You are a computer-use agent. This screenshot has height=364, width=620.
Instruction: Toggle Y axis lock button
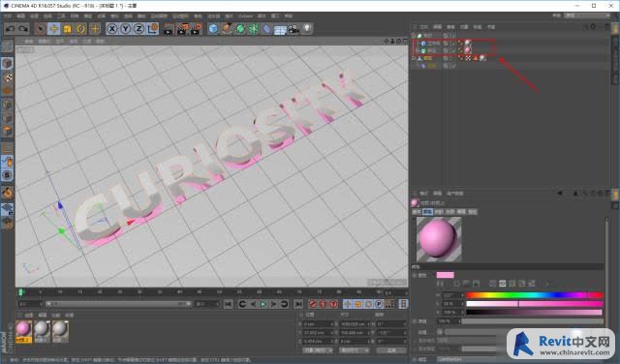pyautogui.click(x=125, y=29)
